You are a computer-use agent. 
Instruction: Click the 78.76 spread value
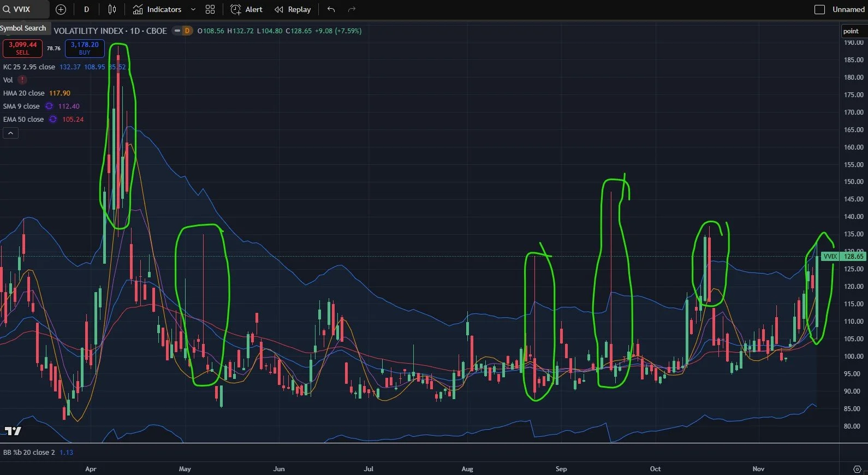[x=53, y=49]
